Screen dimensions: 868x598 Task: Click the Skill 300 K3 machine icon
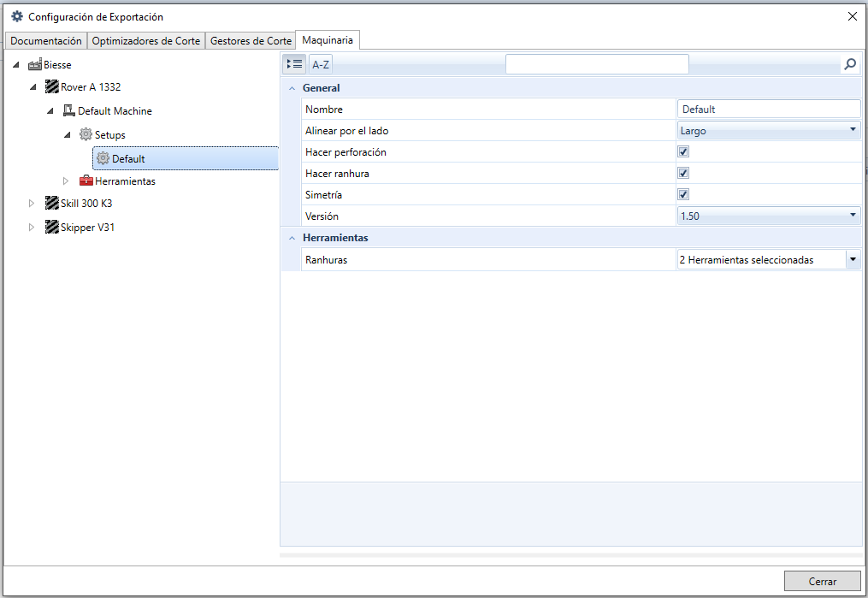(x=52, y=203)
